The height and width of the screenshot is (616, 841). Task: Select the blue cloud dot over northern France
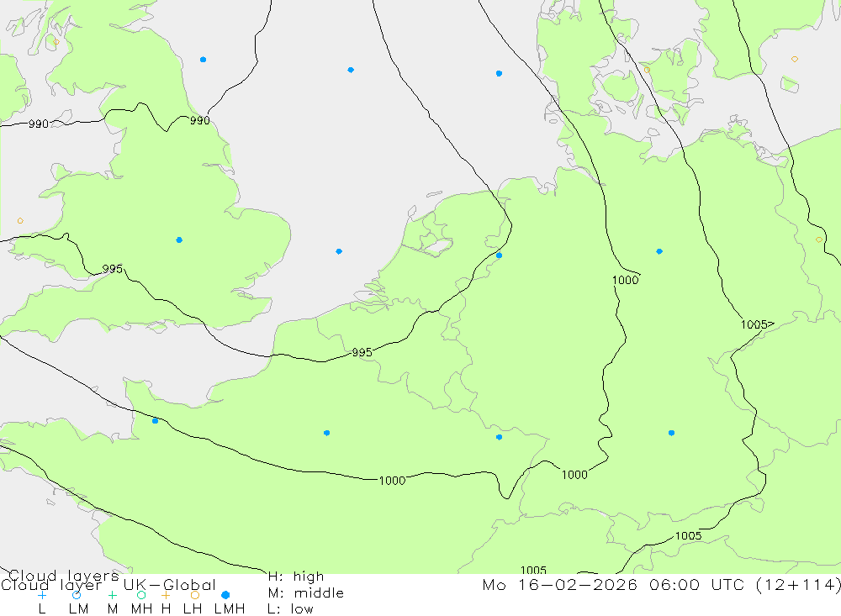pyautogui.click(x=326, y=433)
